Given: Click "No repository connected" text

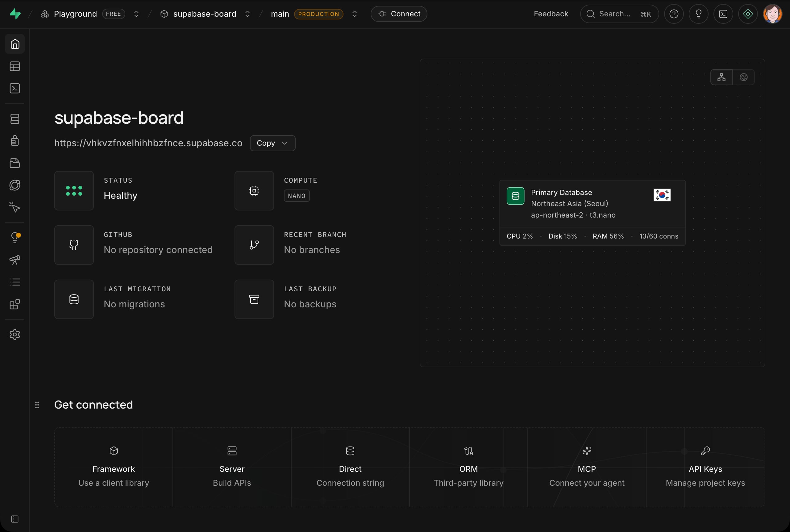Looking at the screenshot, I should point(158,250).
